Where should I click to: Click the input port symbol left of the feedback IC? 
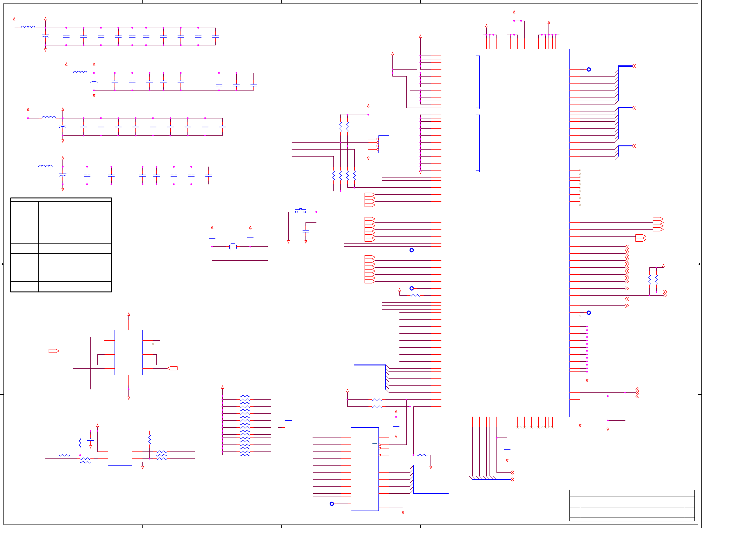(x=54, y=351)
